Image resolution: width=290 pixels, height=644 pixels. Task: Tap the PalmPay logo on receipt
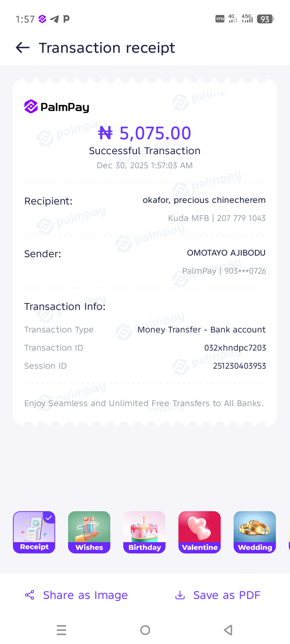57,107
